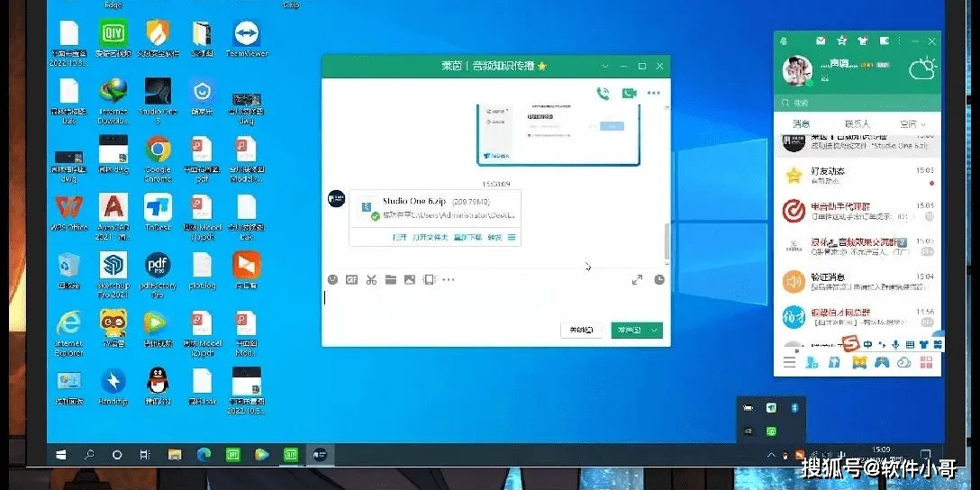The height and width of the screenshot is (490, 980).
Task: Open the 好友动态 conversation row
Action: [857, 176]
